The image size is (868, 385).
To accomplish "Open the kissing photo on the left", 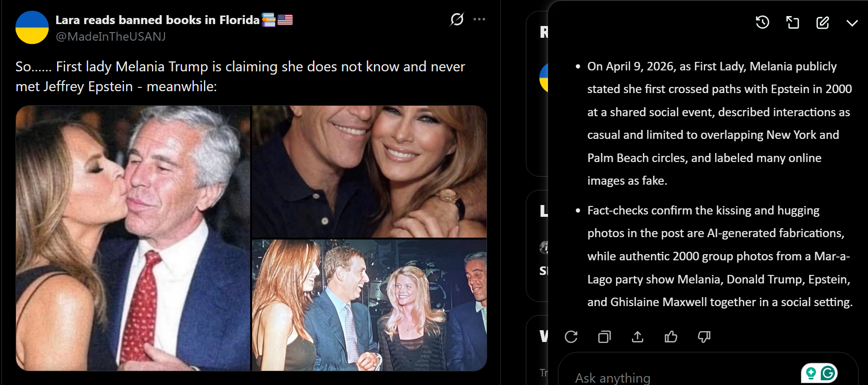I will coord(133,238).
